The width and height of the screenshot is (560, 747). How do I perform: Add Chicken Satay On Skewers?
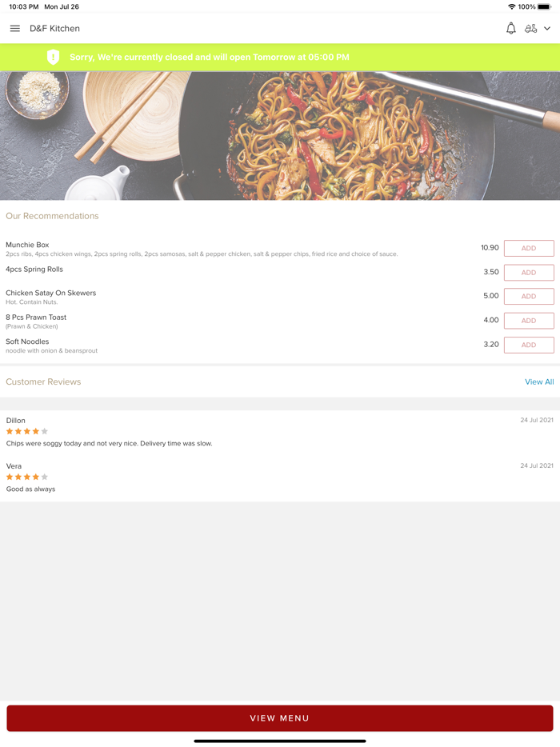[528, 296]
